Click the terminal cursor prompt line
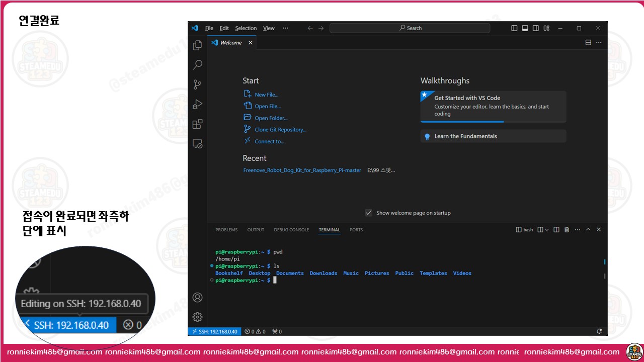Viewport: 644px width, 362px height. click(246, 281)
